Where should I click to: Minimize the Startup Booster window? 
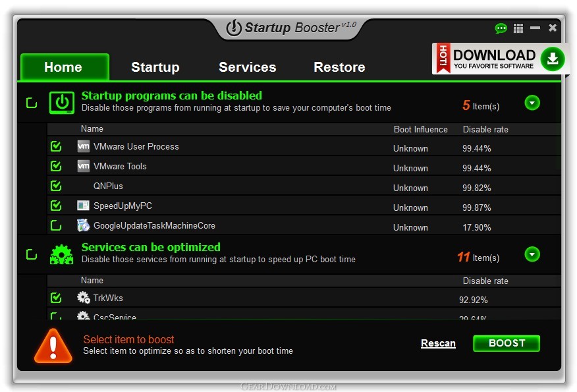click(535, 28)
